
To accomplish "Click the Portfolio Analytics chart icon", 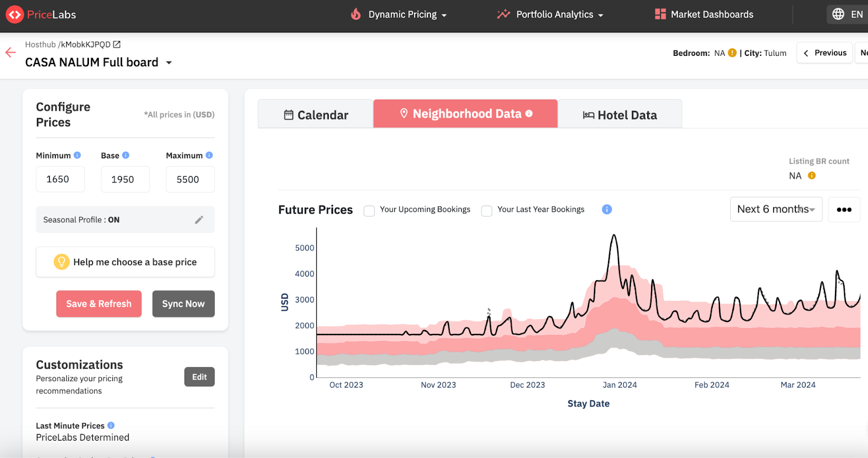I will (x=503, y=14).
